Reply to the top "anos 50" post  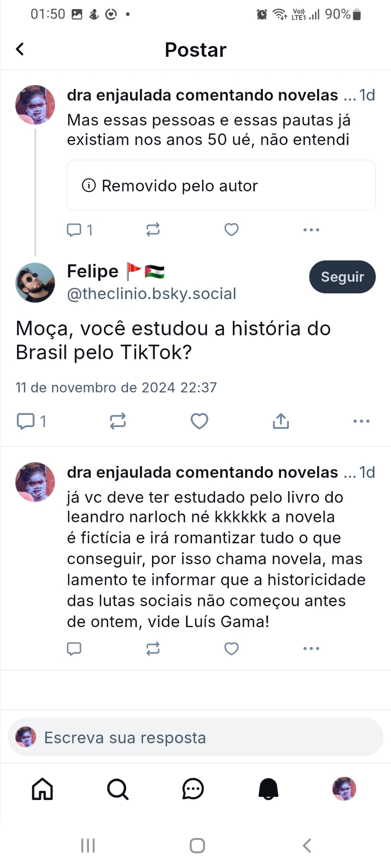74,230
